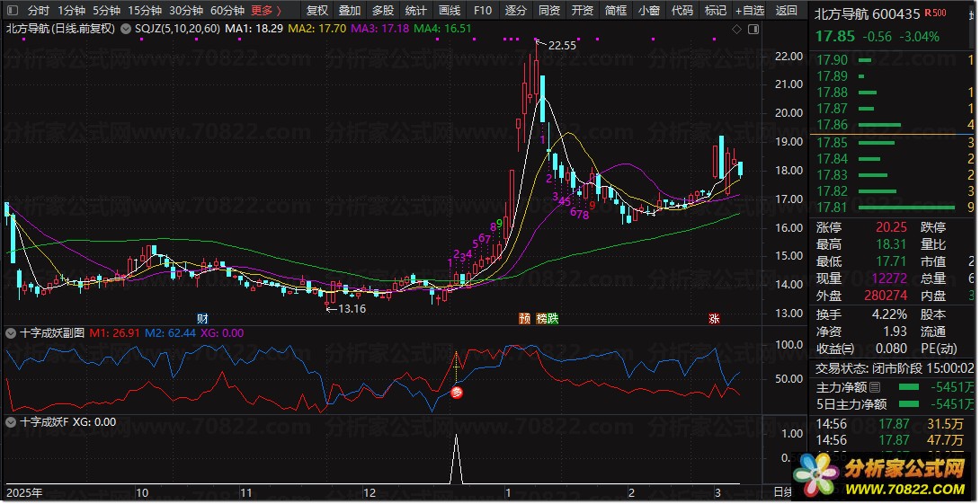
Task: Click the 17.90 ask price row
Action: 895,60
